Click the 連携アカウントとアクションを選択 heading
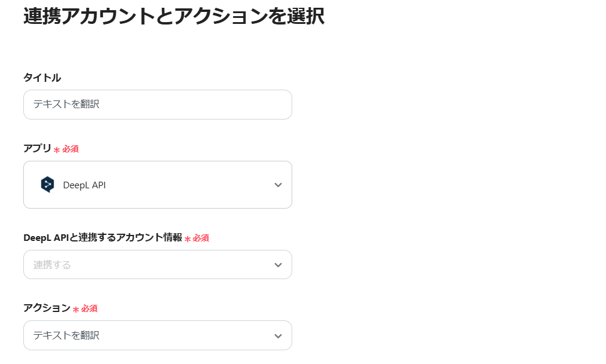 click(174, 16)
